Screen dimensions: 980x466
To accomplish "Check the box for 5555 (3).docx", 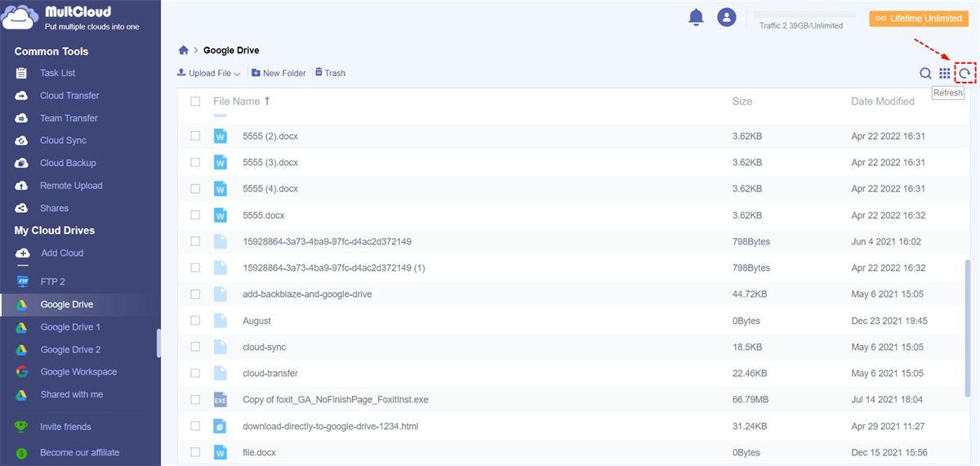I will 195,162.
